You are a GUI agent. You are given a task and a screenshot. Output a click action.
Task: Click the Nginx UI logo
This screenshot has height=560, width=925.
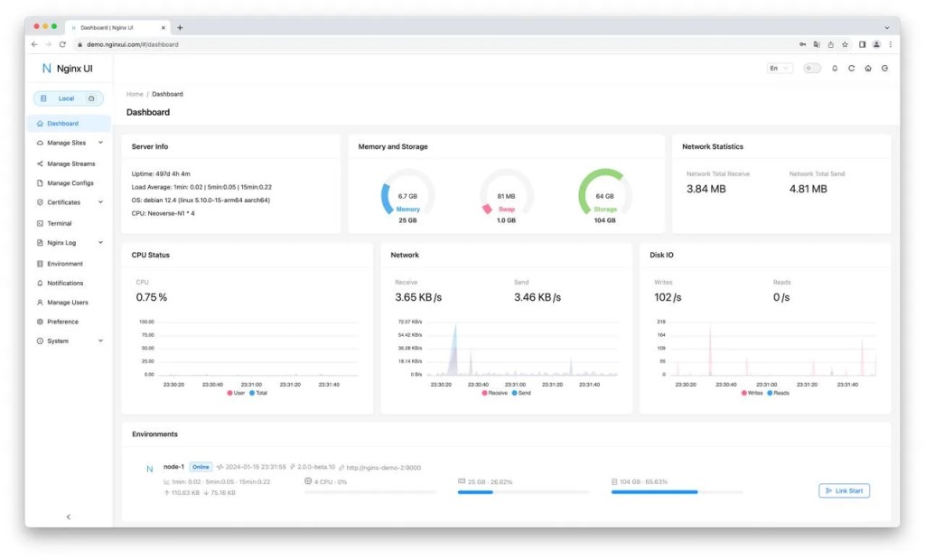tap(68, 69)
